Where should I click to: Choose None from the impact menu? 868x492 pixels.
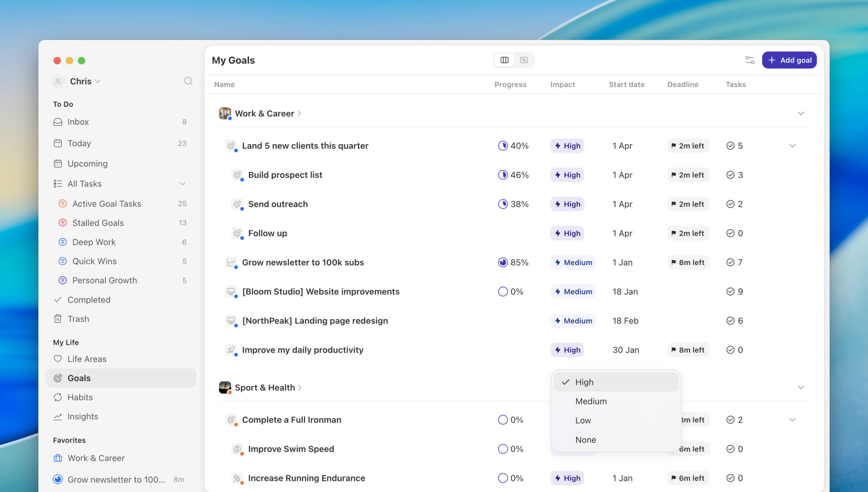point(585,440)
